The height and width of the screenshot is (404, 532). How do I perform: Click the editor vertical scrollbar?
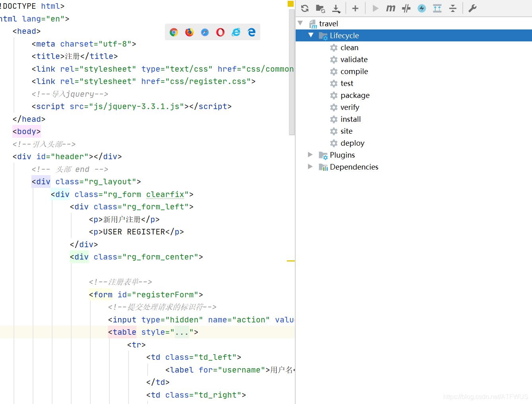coord(292,72)
